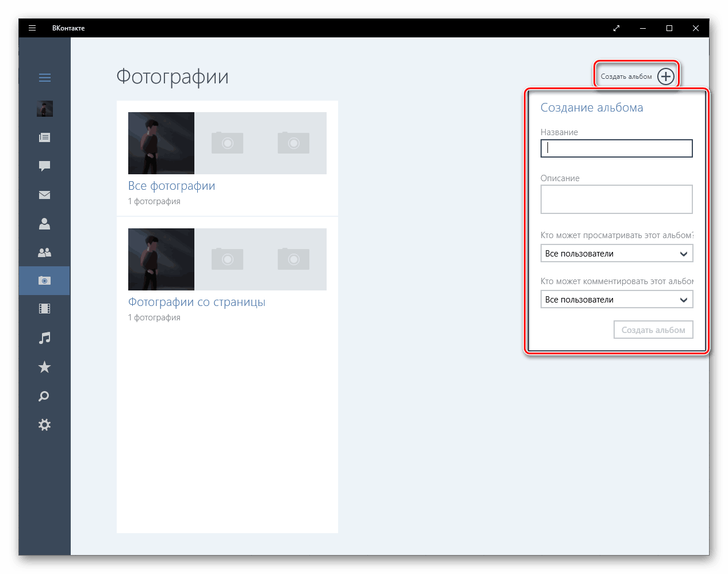Open Videos film strip sidebar icon
Image resolution: width=728 pixels, height=574 pixels.
click(x=45, y=309)
